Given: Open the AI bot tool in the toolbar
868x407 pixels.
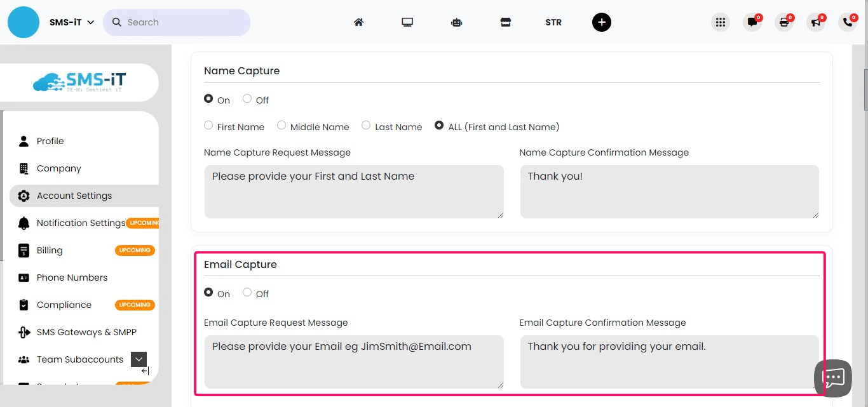Looking at the screenshot, I should click(456, 22).
